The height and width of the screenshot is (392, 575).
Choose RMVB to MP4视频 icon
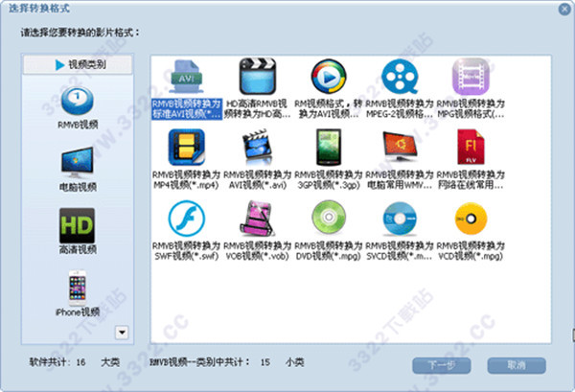pyautogui.click(x=186, y=147)
